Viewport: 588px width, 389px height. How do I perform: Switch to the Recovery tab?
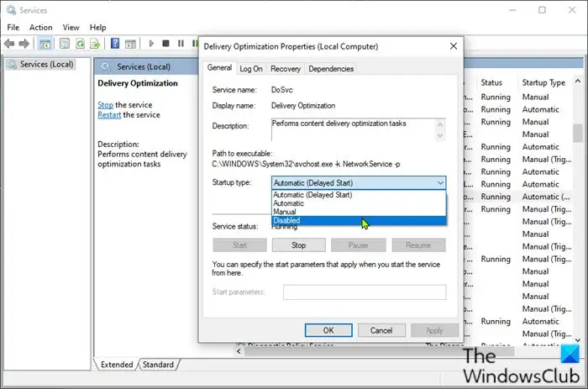286,69
